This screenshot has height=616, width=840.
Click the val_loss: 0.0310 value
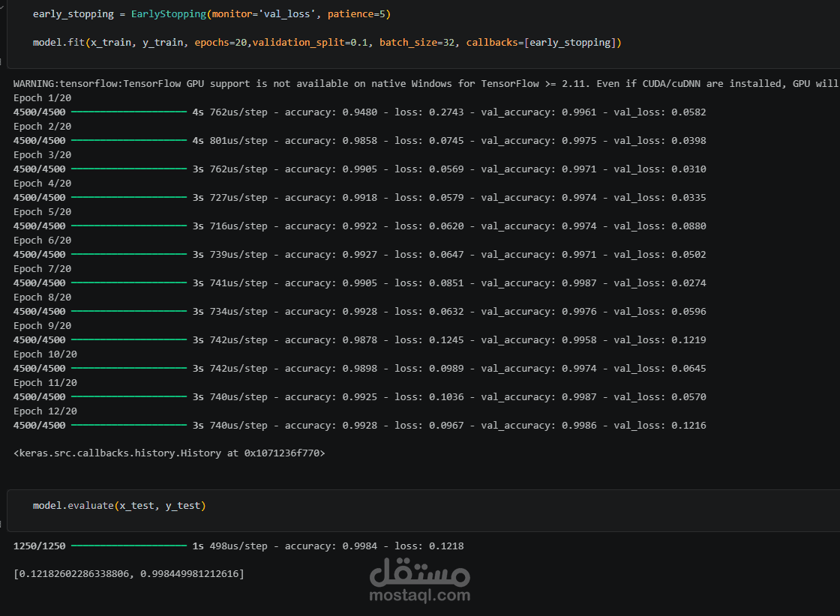[660, 169]
